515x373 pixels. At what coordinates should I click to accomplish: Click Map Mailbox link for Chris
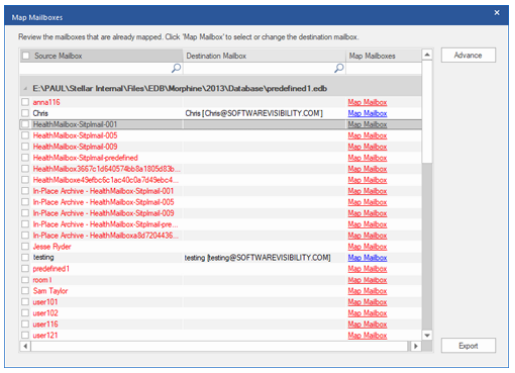pyautogui.click(x=367, y=113)
